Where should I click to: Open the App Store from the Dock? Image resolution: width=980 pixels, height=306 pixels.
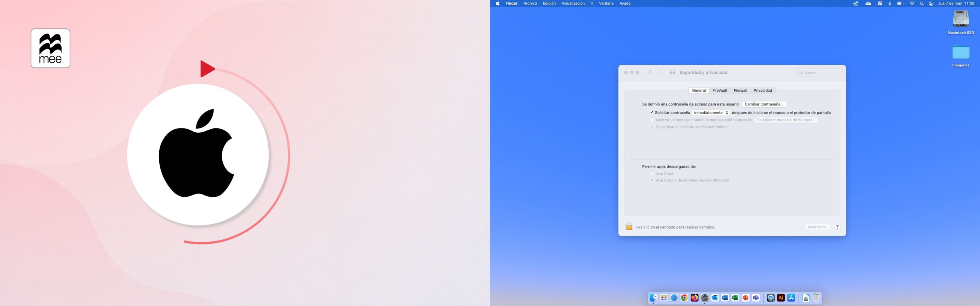(x=791, y=298)
